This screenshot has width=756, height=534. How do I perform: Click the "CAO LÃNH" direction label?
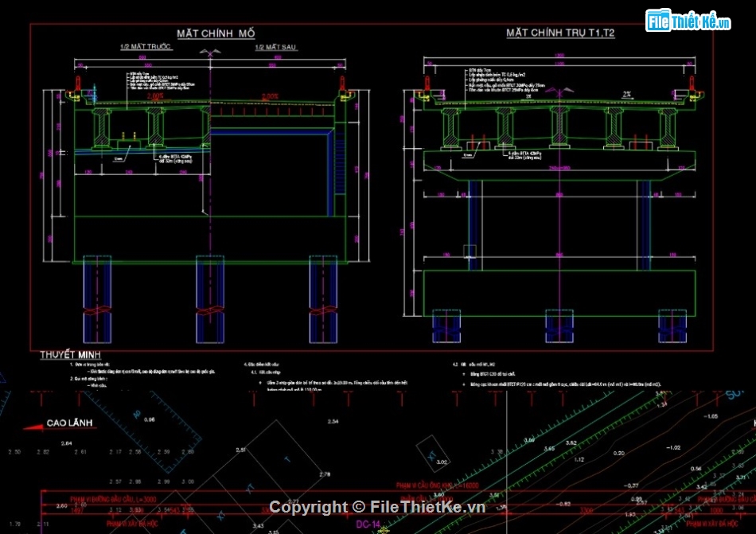pos(70,423)
